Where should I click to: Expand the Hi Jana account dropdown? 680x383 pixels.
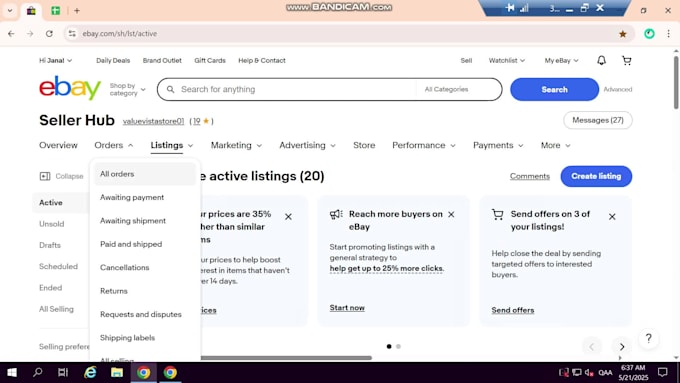(x=56, y=60)
